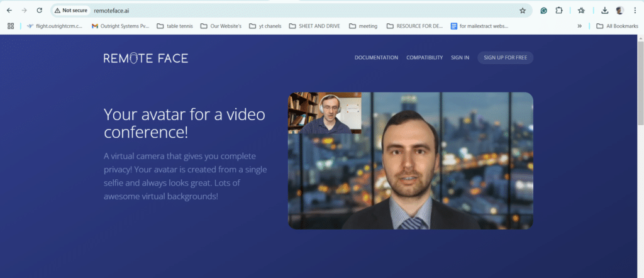This screenshot has height=278, width=644.
Task: Go back with the browser back arrow
Action: 9,10
